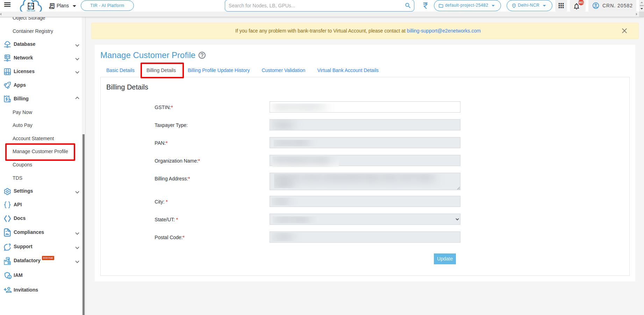
Task: Expand the Datafactory chevron
Action: coord(77,262)
